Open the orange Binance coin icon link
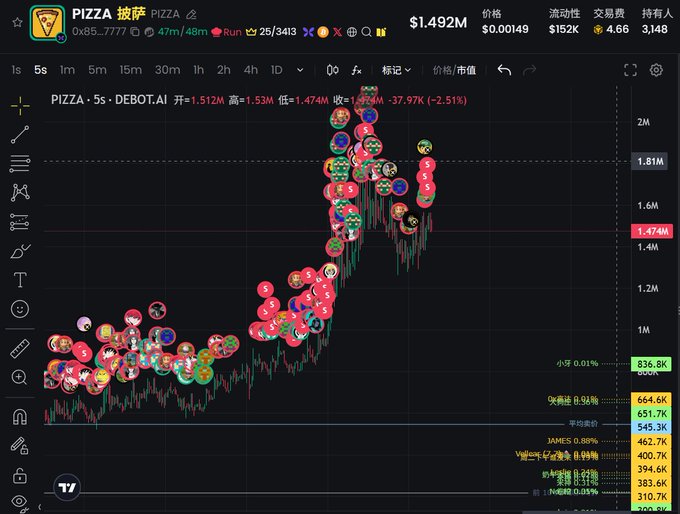680x514 pixels. tap(323, 32)
